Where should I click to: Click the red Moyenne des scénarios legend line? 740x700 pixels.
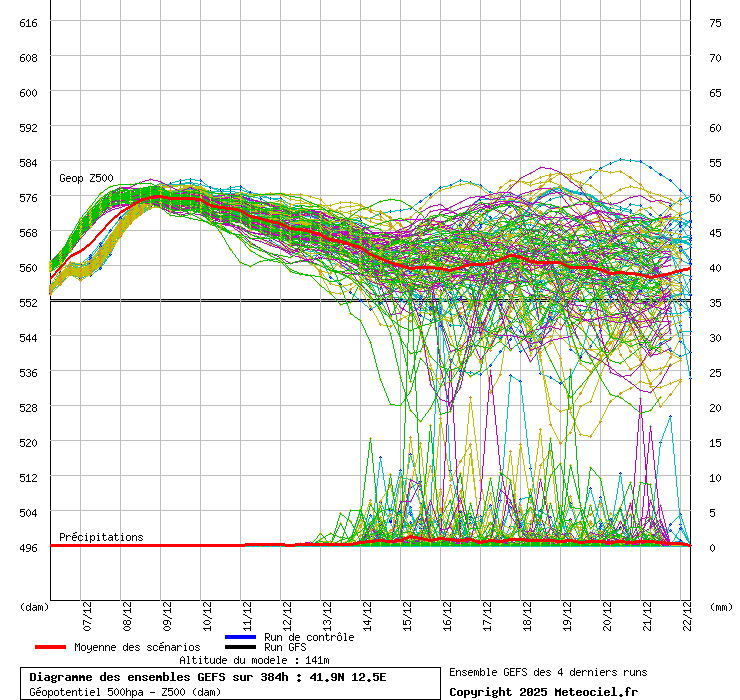tap(51, 647)
